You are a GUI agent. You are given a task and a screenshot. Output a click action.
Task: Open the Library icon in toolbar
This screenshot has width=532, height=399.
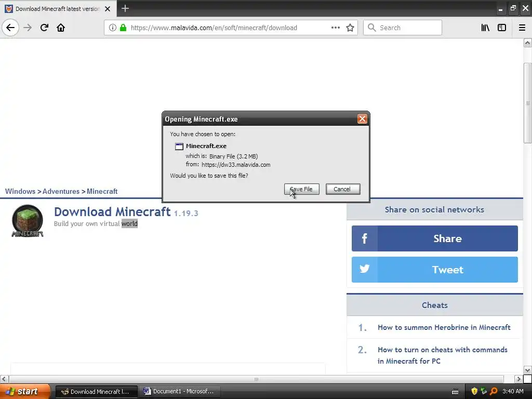point(485,28)
